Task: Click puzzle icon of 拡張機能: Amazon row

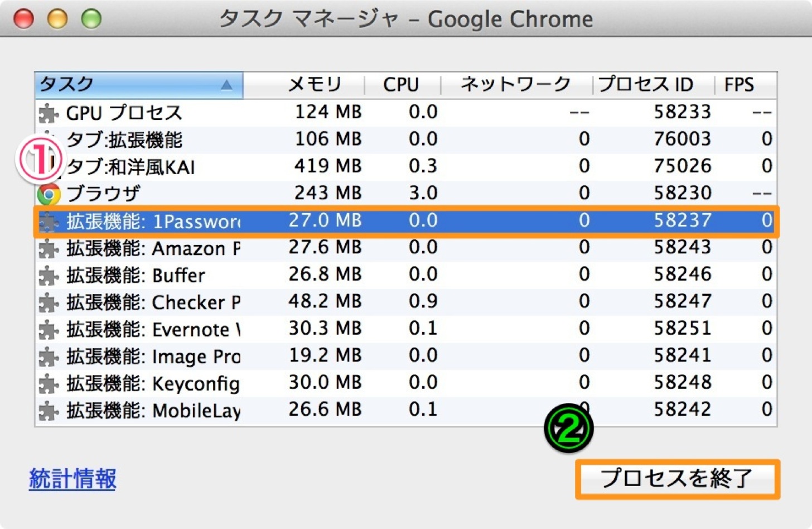Action: 49,248
